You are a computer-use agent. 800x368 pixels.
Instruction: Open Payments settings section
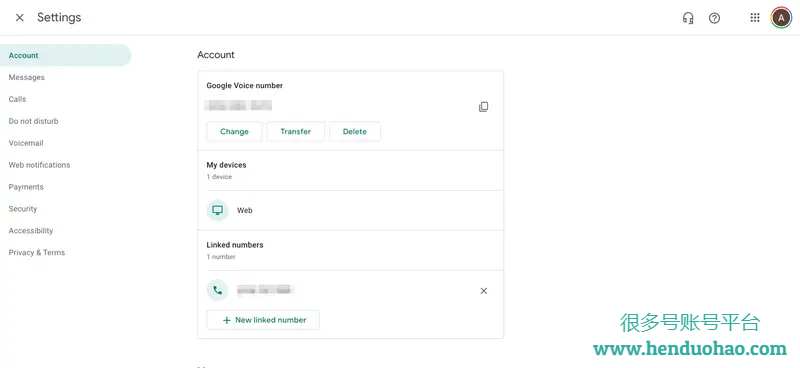[x=26, y=187]
